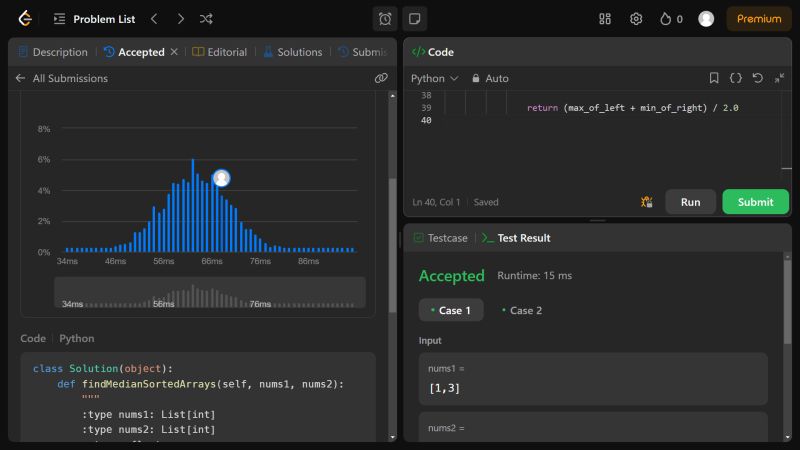Open the layout grid icon

point(605,19)
